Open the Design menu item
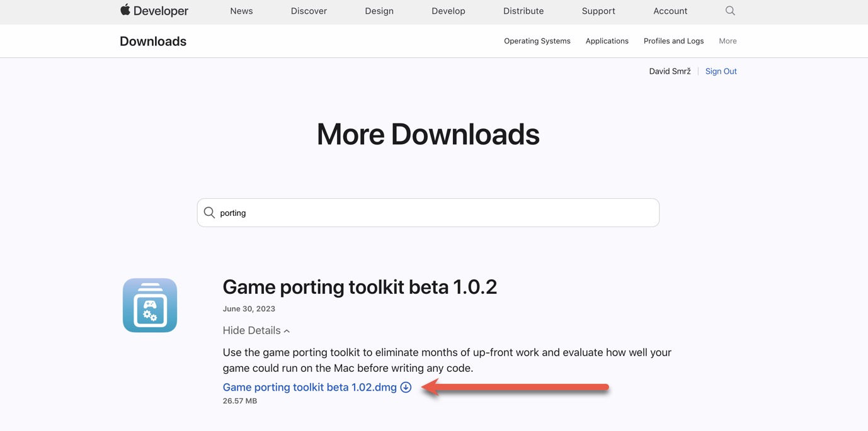This screenshot has width=868, height=431. pyautogui.click(x=379, y=11)
